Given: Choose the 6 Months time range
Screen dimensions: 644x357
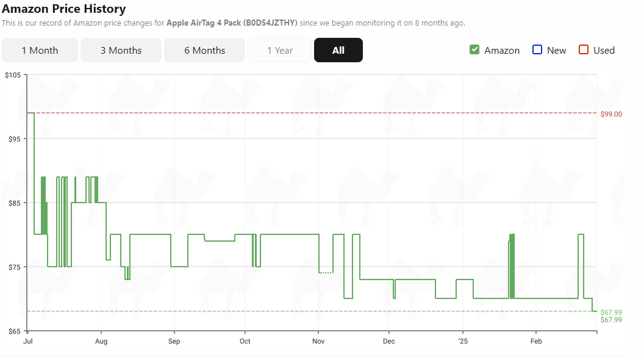Looking at the screenshot, I should click(x=204, y=50).
